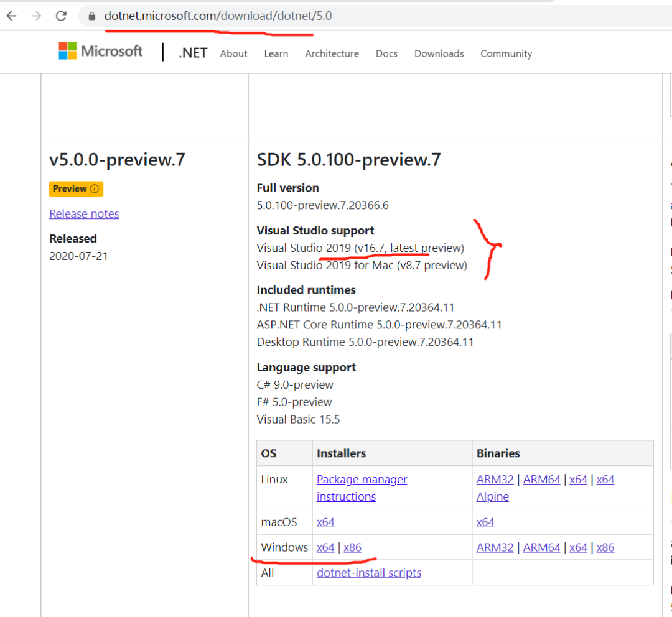This screenshot has width=672, height=617.
Task: Download Linux ARM32 binaries
Action: [x=495, y=480]
